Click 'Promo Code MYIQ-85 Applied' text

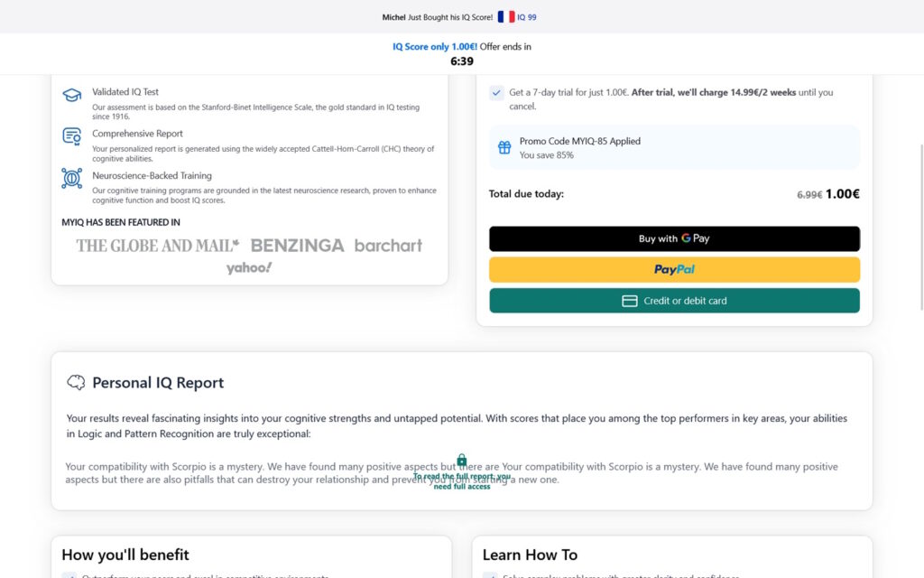[x=580, y=141]
